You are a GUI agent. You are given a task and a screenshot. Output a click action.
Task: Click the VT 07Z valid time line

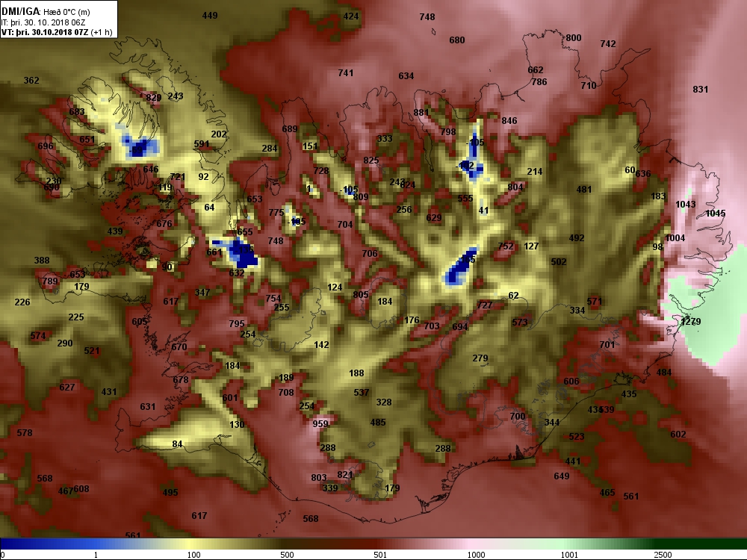click(57, 32)
